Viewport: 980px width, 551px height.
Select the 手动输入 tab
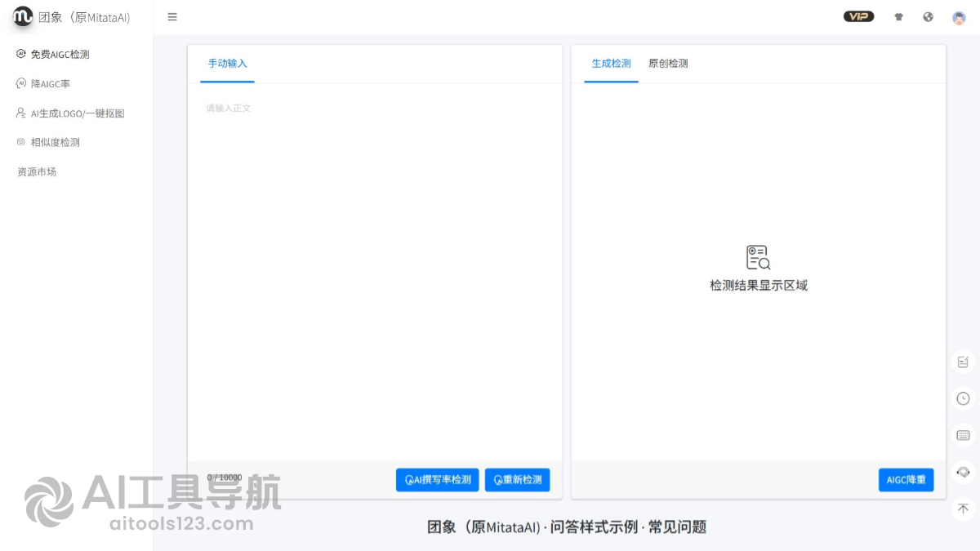click(227, 64)
